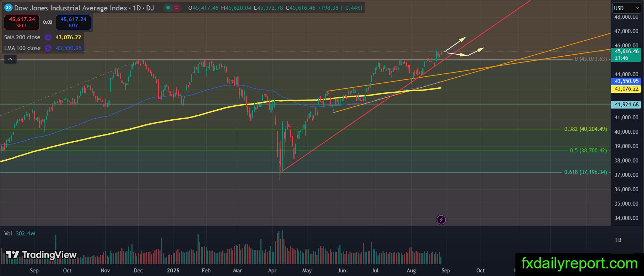This screenshot has height=276, width=644.
Task: Click the +198.38 (+0.44%) change value
Action: [340, 8]
